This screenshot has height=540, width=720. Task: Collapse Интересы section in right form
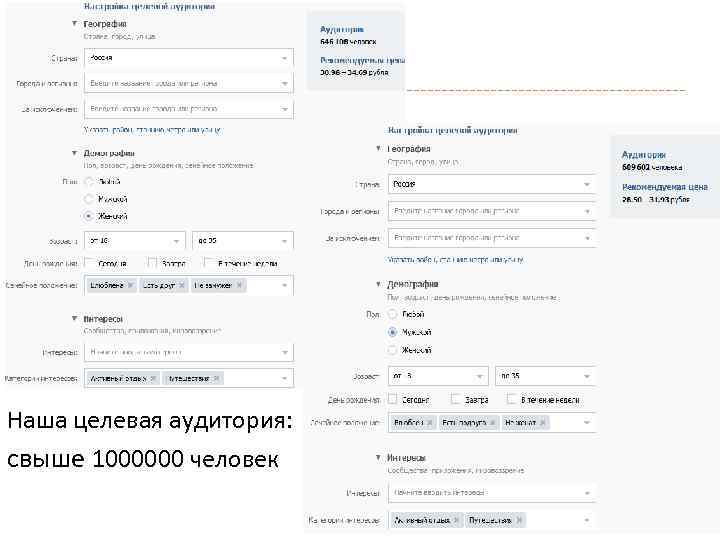point(378,457)
